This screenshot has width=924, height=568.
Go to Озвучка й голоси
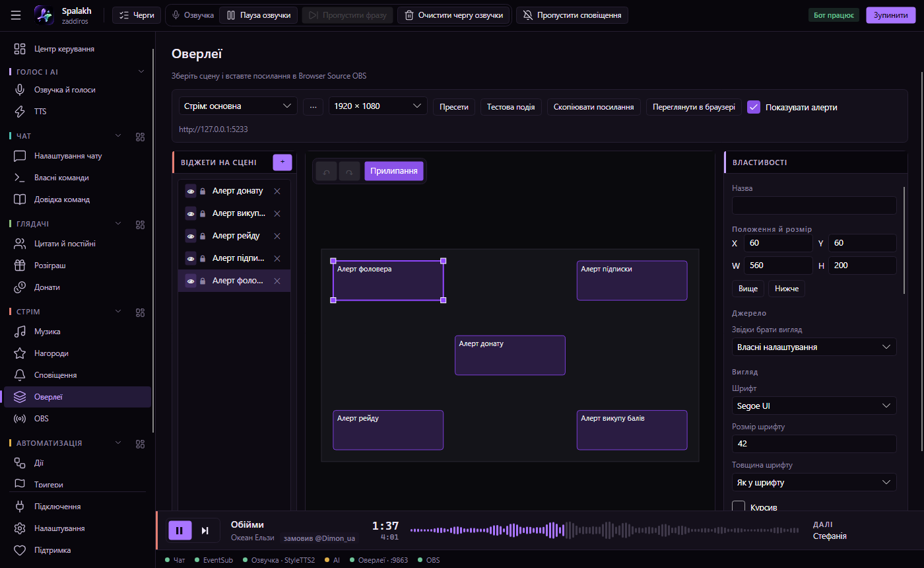click(x=77, y=90)
